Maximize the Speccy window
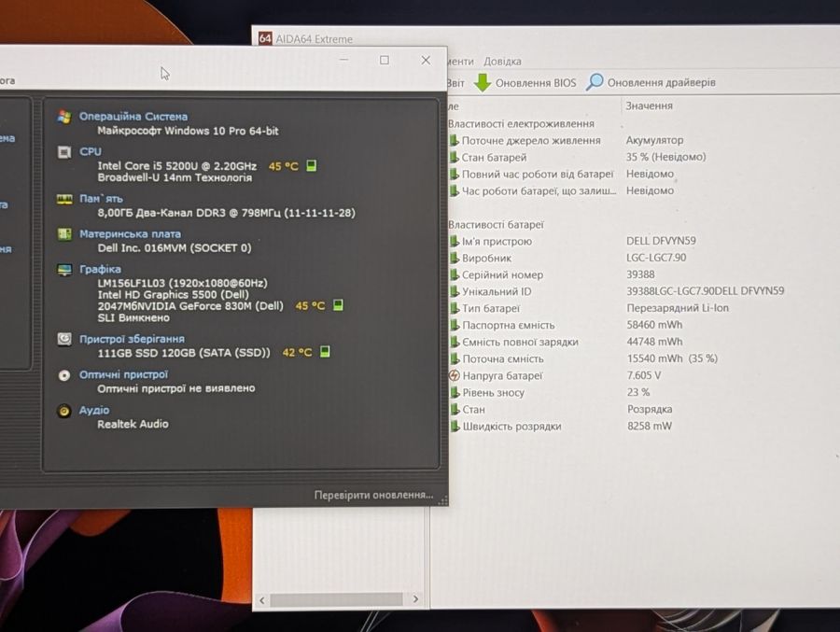840x632 pixels. pos(385,60)
